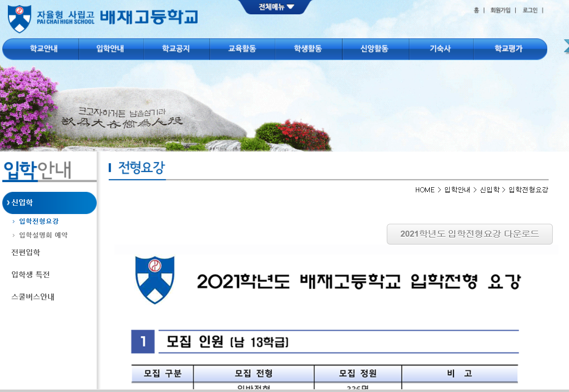
Task: Download the 2021학년도 입학전형요강 file
Action: click(x=470, y=234)
